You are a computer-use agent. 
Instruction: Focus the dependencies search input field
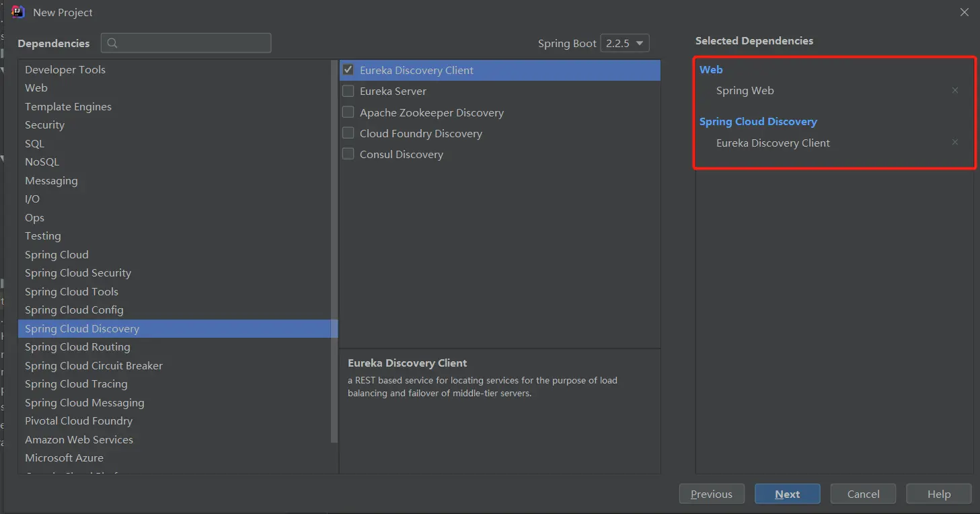(186, 43)
